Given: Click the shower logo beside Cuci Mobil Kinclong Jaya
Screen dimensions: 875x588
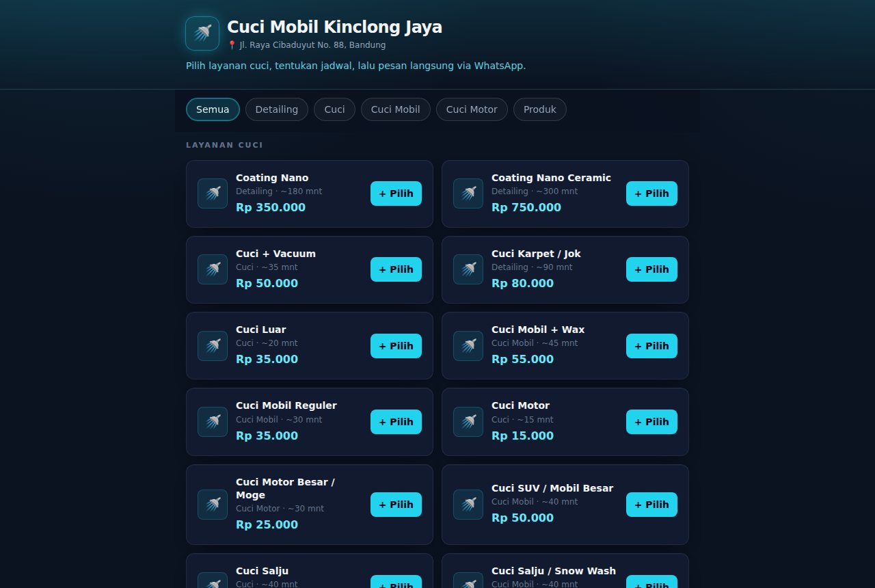Looking at the screenshot, I should coord(202,34).
